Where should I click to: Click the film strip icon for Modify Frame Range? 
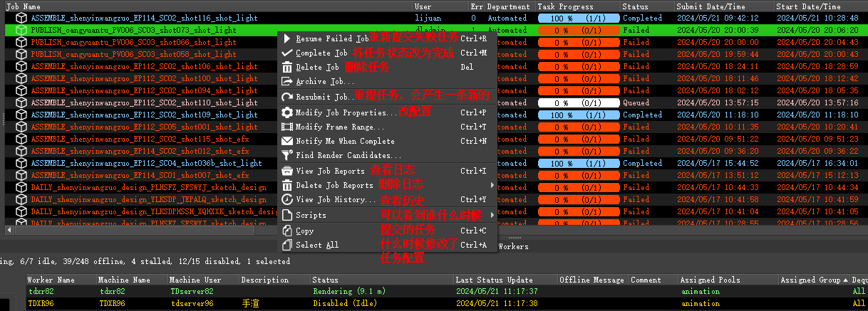point(287,127)
